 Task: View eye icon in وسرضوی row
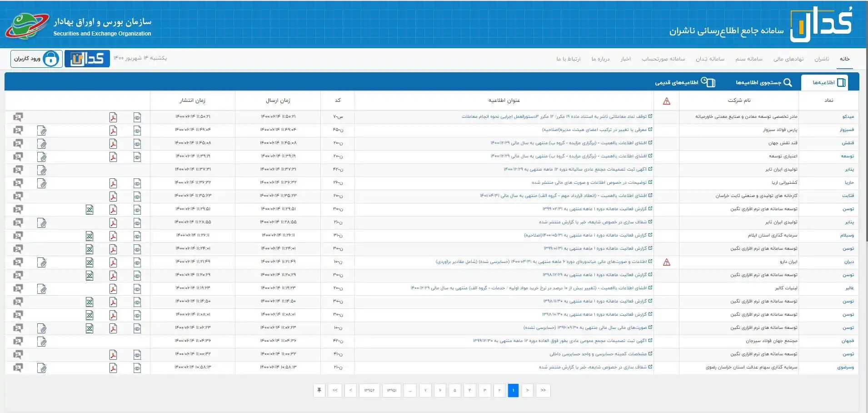[x=137, y=368]
